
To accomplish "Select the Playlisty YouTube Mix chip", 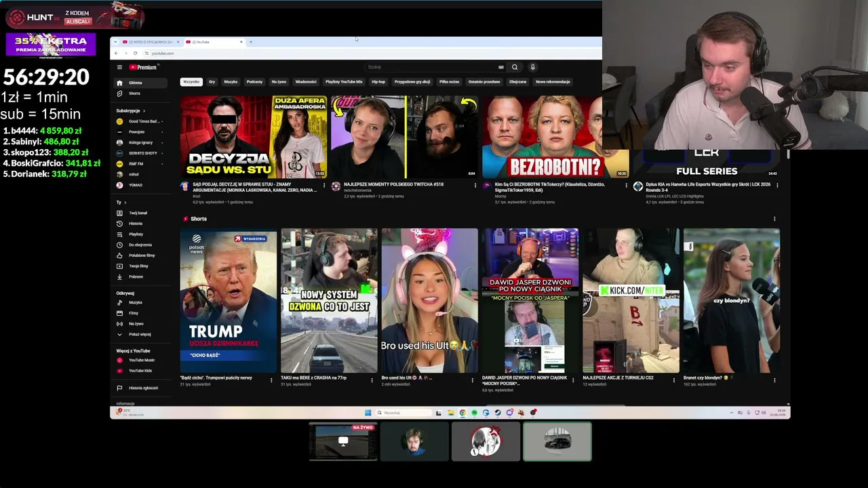I will point(344,82).
